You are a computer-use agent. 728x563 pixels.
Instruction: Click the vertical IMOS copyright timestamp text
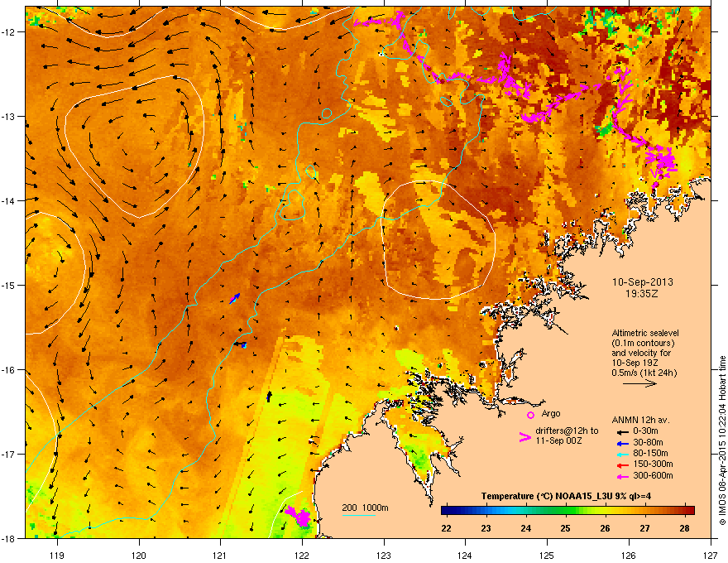pyautogui.click(x=722, y=440)
